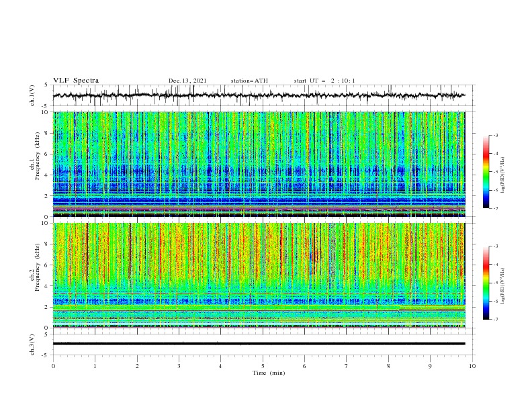The width and height of the screenshot is (532, 411).
Task: Click the "station=ATH" label
Action: coord(249,81)
